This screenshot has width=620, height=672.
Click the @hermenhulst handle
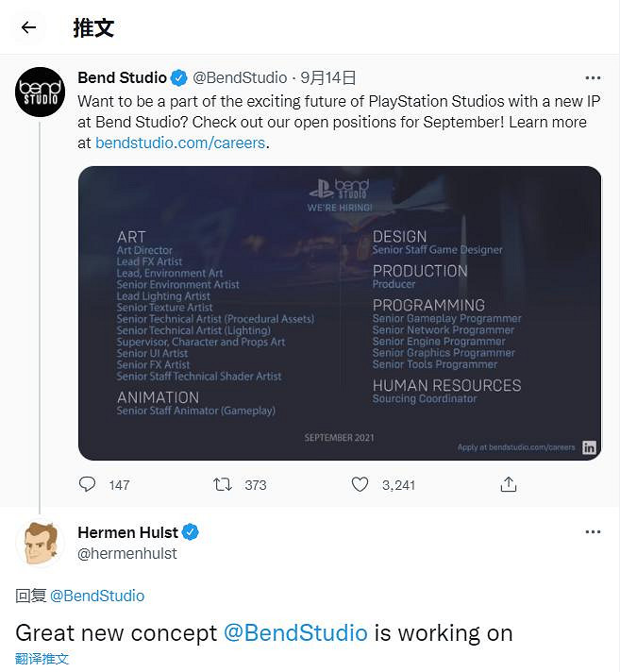coord(126,553)
